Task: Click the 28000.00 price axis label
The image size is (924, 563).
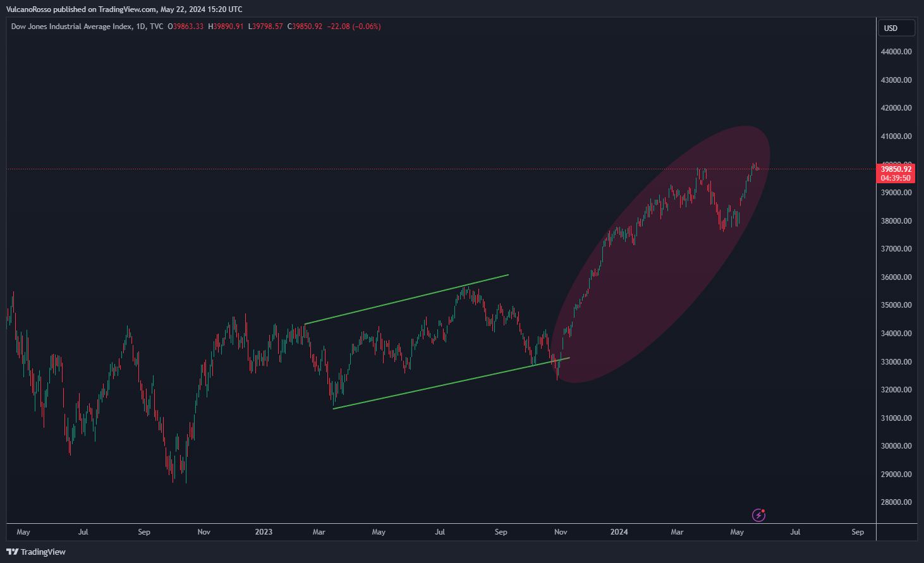Action: click(896, 502)
